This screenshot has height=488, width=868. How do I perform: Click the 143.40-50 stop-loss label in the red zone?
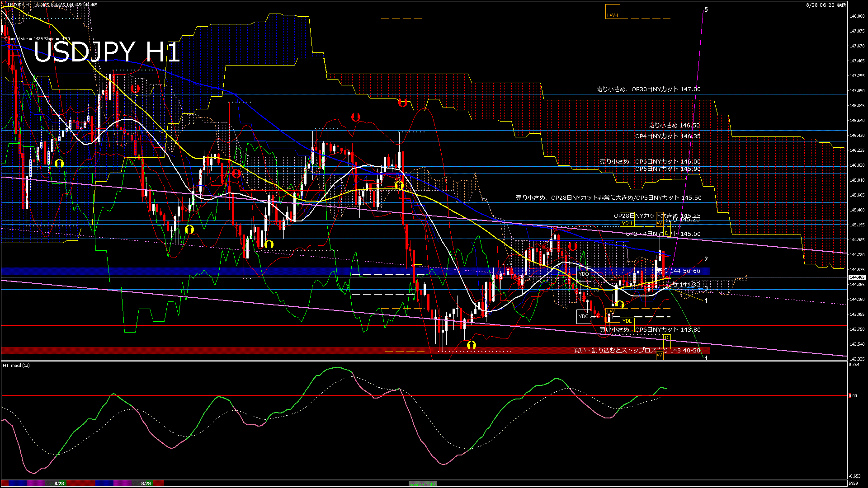[x=637, y=351]
